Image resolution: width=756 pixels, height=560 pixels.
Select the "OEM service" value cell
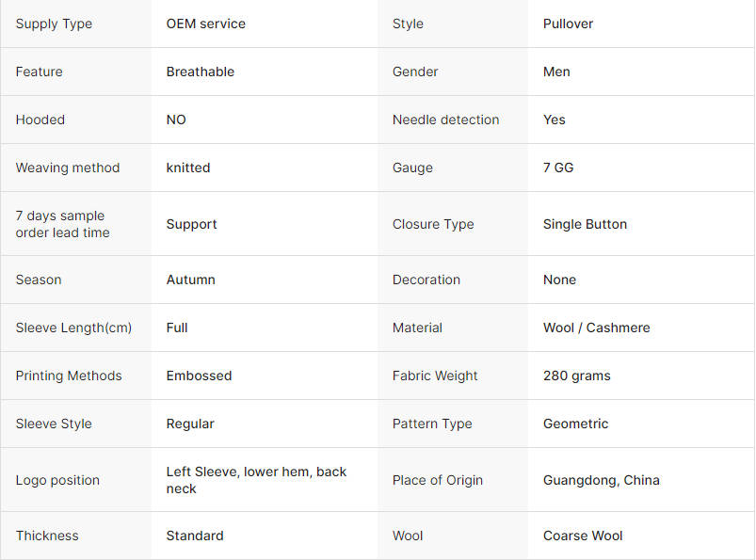[x=205, y=24]
